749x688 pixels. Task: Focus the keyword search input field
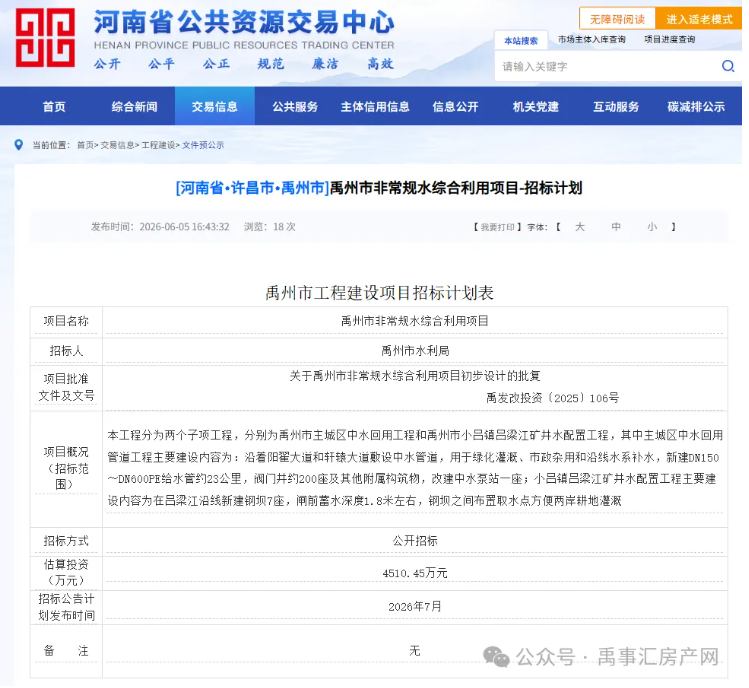click(x=607, y=66)
